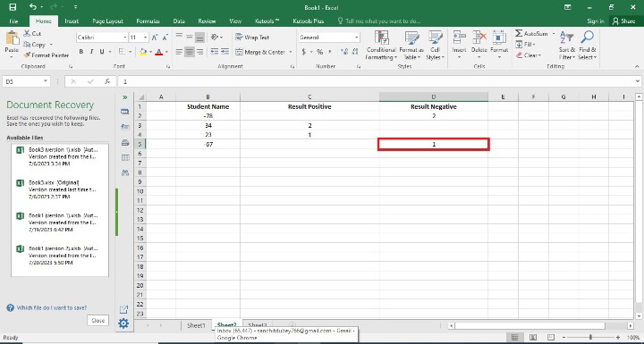Open the font color dropdown arrow

[166, 52]
